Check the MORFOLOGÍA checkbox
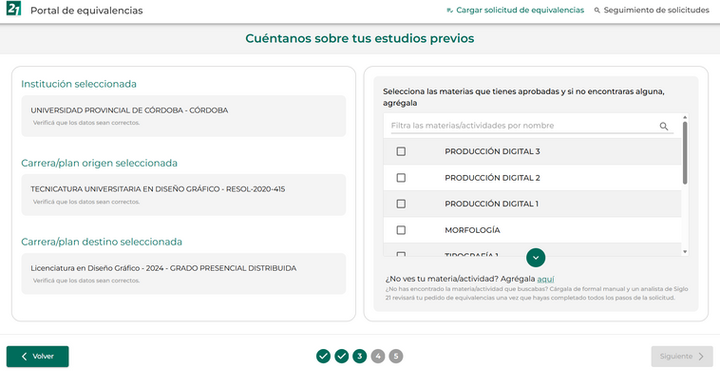The width and height of the screenshot is (720, 371). [x=401, y=230]
